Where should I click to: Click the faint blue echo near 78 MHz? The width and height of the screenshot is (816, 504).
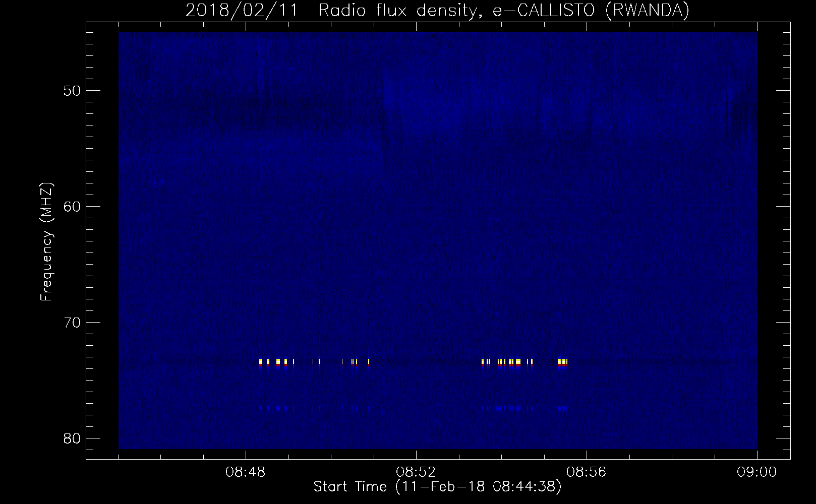pyautogui.click(x=414, y=408)
